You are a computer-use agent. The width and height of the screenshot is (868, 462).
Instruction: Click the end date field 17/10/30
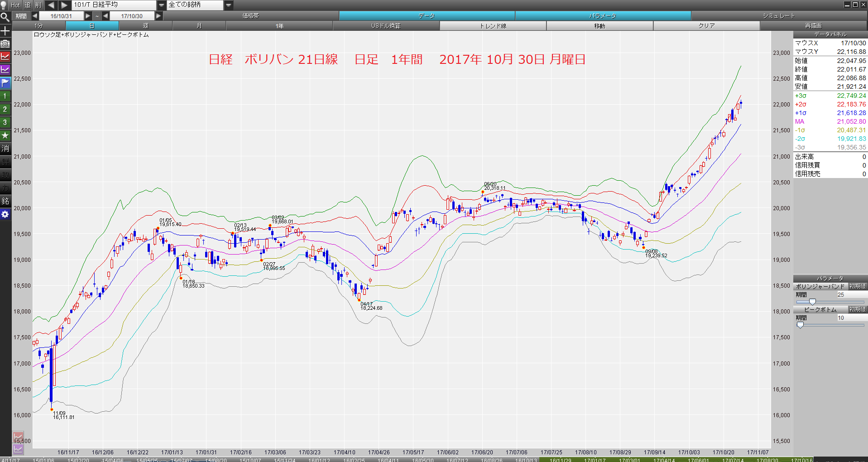point(132,16)
